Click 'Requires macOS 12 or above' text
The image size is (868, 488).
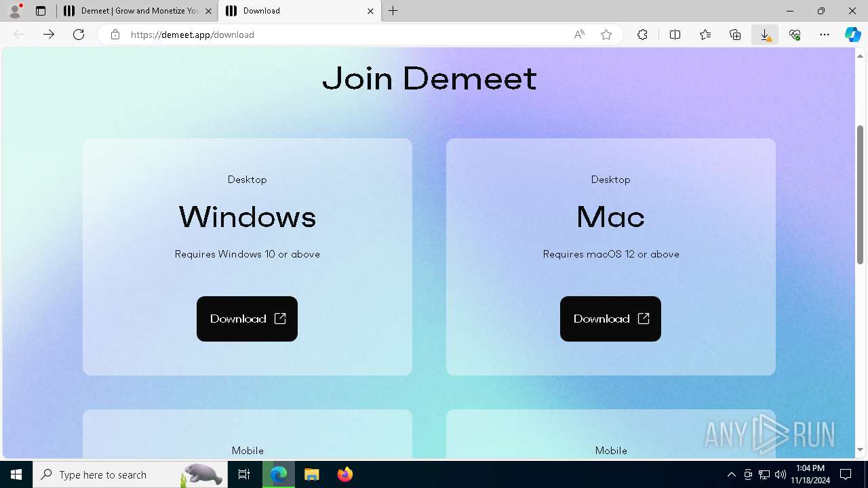pos(611,254)
